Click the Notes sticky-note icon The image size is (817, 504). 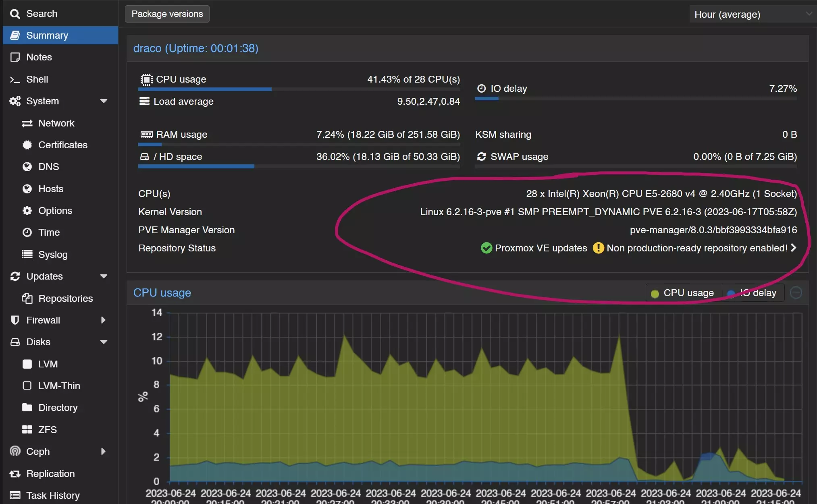[15, 57]
